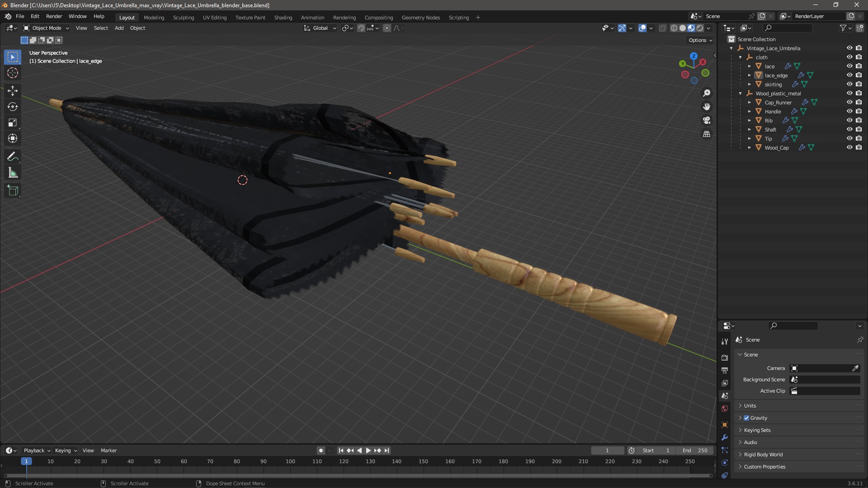Click the current frame number field

(607, 450)
